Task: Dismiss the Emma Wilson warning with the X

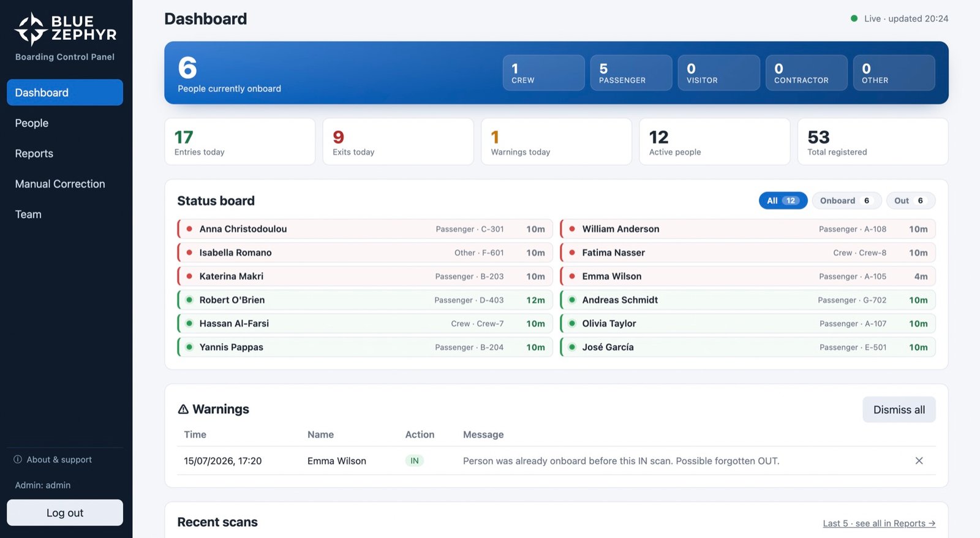Action: (919, 461)
